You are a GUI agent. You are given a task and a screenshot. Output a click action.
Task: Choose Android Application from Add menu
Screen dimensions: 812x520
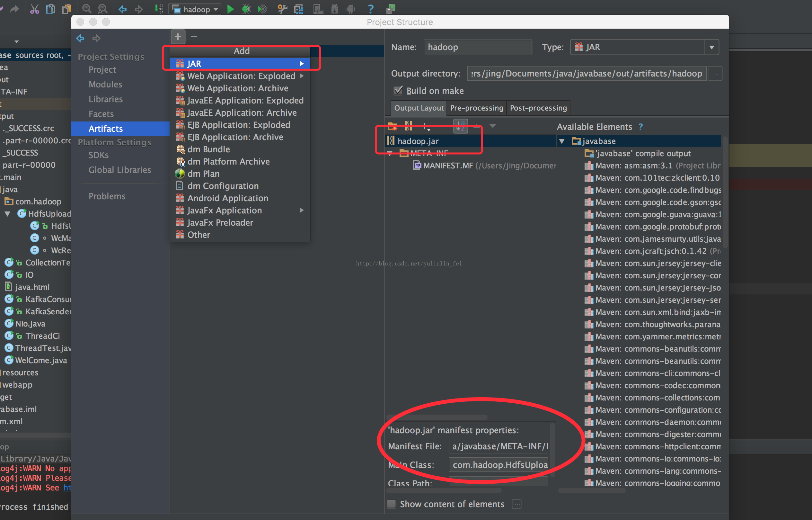(240, 198)
